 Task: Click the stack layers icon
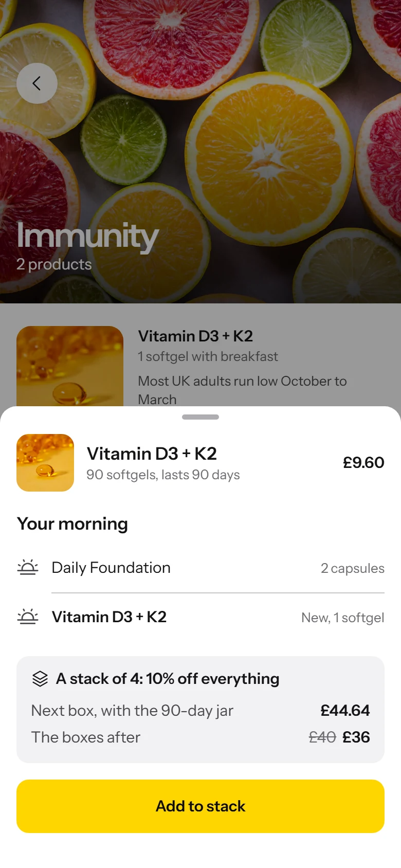(40, 679)
